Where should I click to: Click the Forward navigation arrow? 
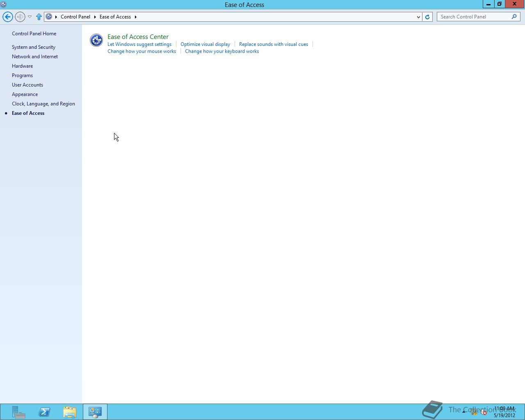tap(20, 17)
